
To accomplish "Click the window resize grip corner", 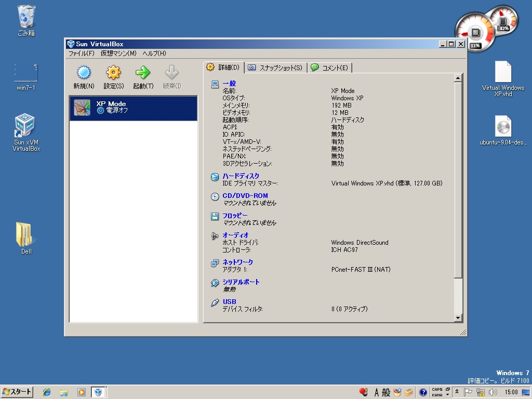I will pos(463,332).
